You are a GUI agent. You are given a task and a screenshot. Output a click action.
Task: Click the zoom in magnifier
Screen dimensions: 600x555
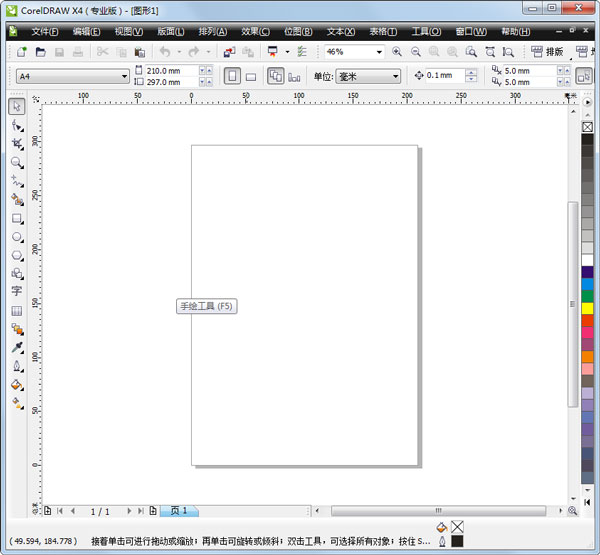point(397,52)
